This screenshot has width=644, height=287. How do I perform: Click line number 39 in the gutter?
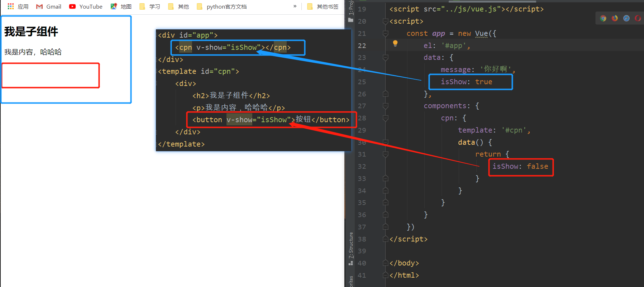(362, 251)
